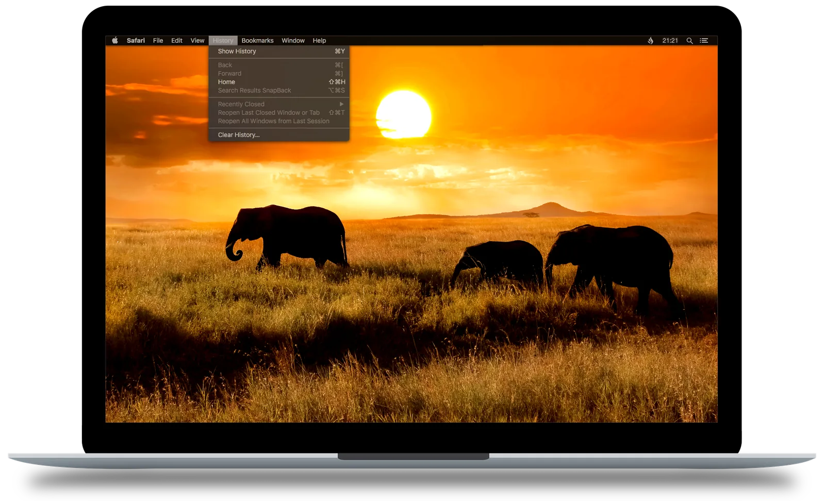Open the File menu
Image resolution: width=825 pixels, height=504 pixels.
(158, 40)
